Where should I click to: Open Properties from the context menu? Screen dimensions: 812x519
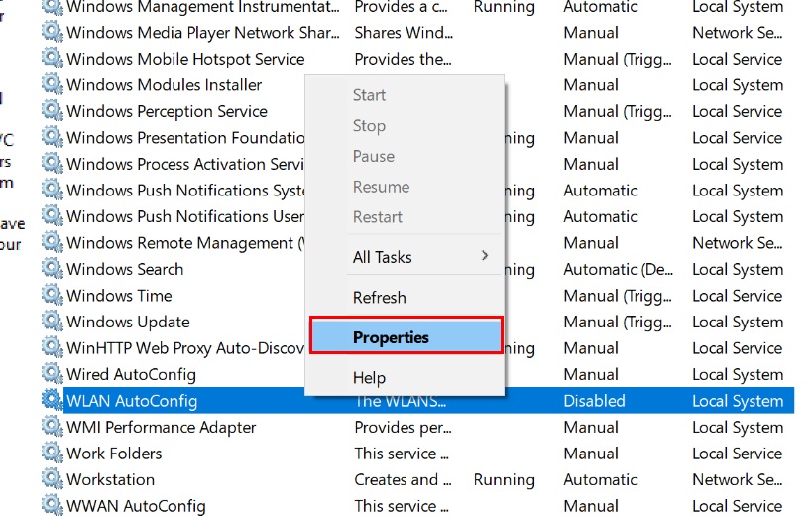pos(391,337)
